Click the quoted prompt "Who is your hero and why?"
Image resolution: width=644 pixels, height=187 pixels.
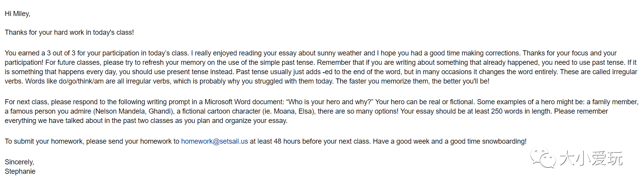click(x=330, y=102)
